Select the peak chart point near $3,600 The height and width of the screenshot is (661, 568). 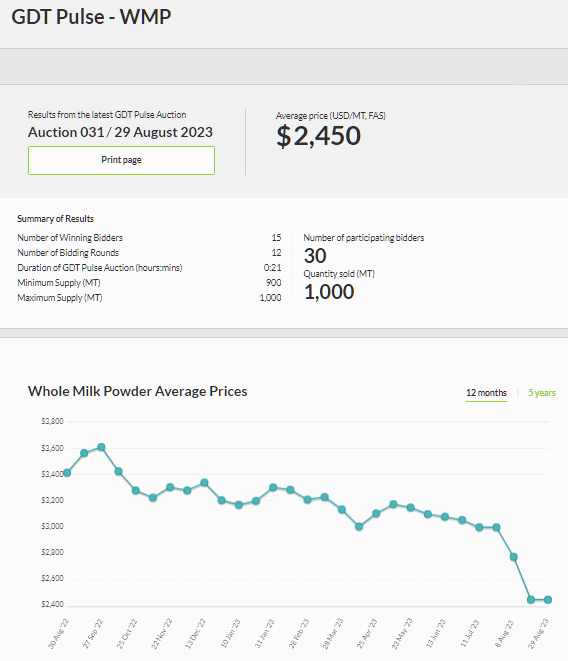click(101, 447)
